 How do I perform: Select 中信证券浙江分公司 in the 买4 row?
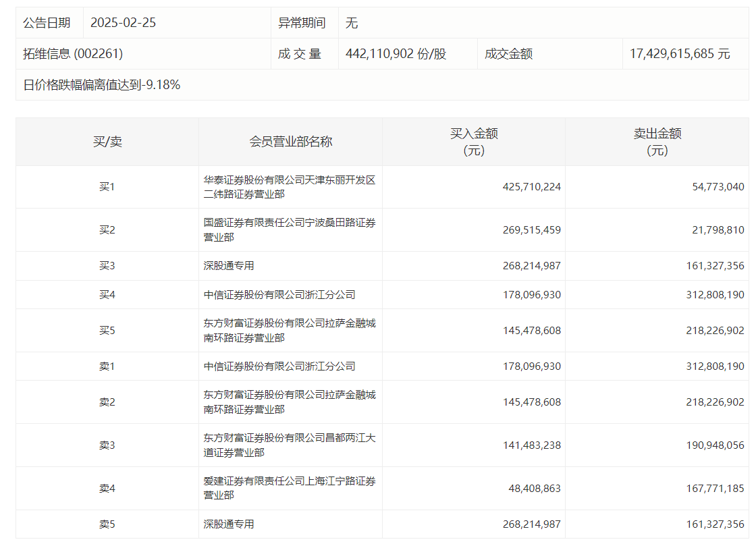[x=279, y=295]
